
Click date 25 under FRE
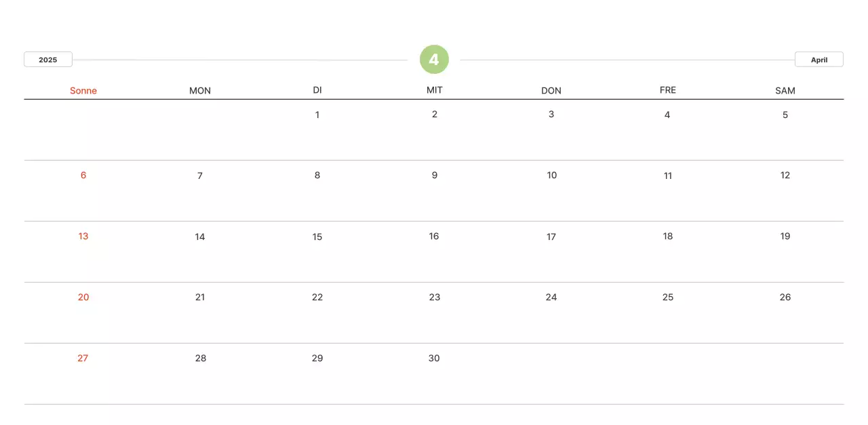668,297
